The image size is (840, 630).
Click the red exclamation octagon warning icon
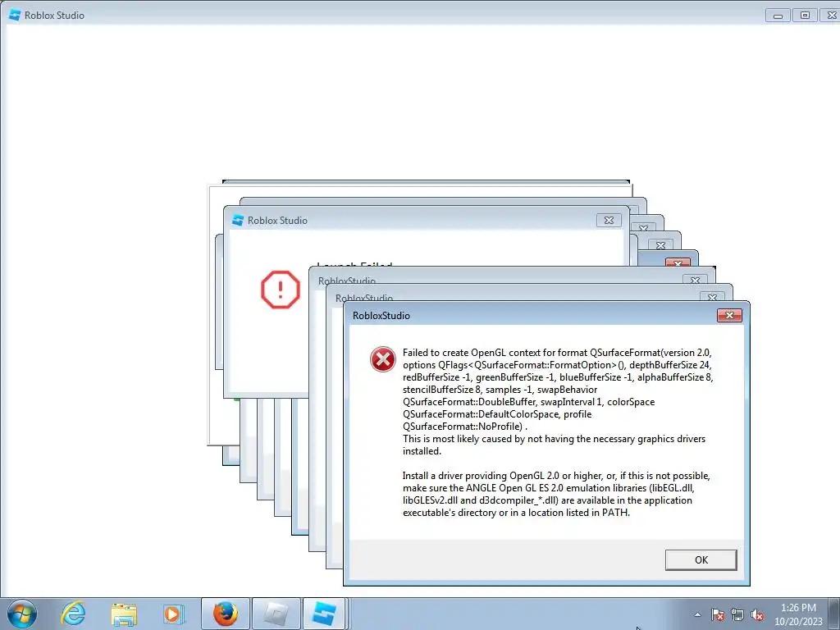(281, 290)
